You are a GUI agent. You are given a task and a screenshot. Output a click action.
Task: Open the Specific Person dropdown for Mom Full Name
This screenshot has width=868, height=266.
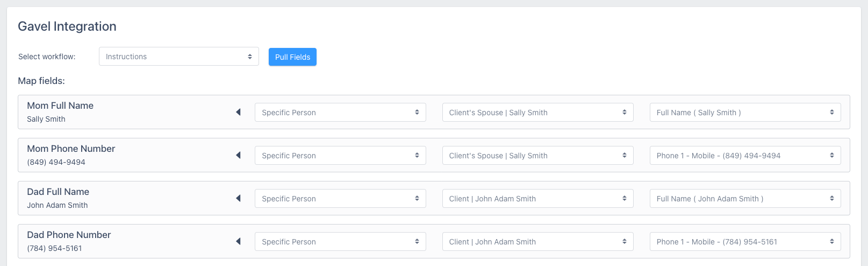pos(340,113)
